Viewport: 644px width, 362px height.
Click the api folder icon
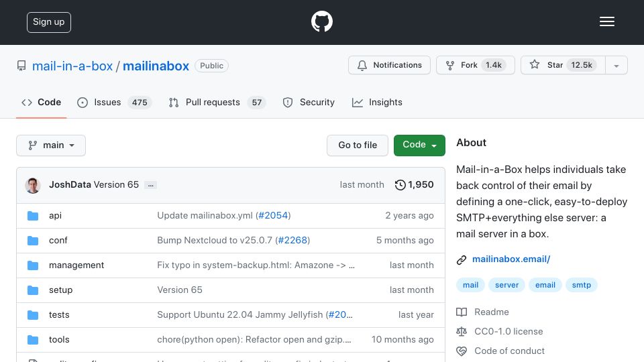(x=33, y=216)
